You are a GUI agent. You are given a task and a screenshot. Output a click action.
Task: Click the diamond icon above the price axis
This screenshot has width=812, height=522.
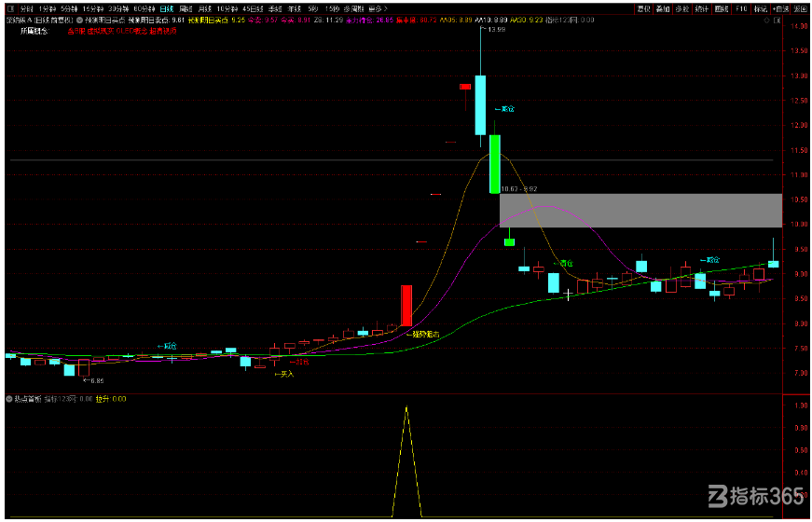pyautogui.click(x=767, y=21)
